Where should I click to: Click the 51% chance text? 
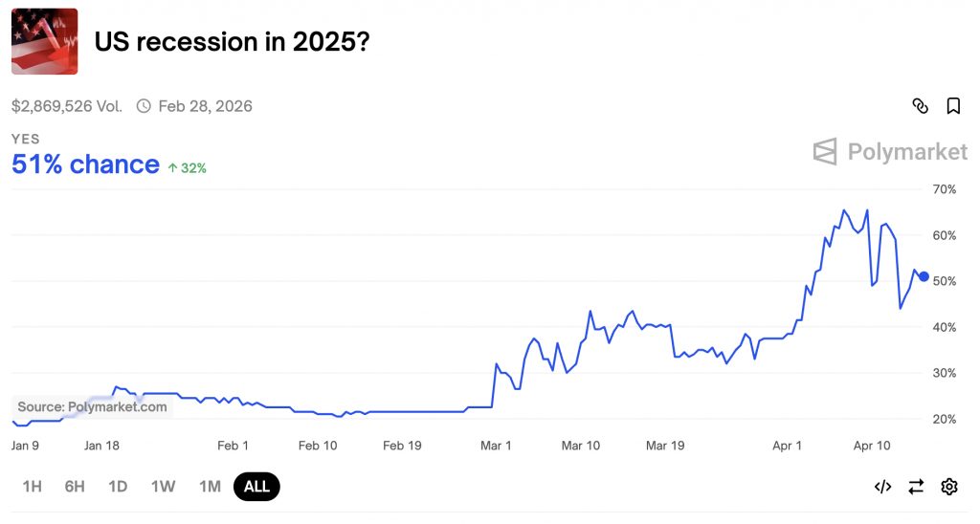coord(85,164)
